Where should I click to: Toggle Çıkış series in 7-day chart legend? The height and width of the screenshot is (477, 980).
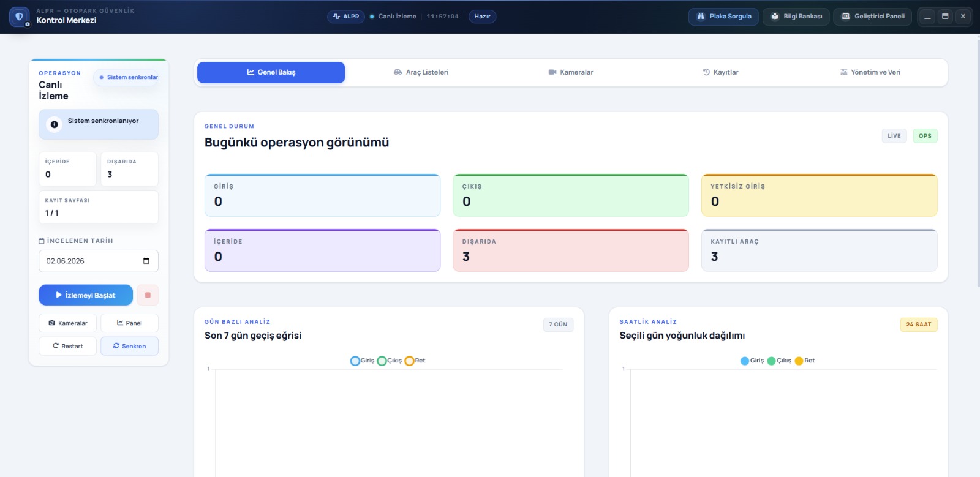tap(390, 361)
